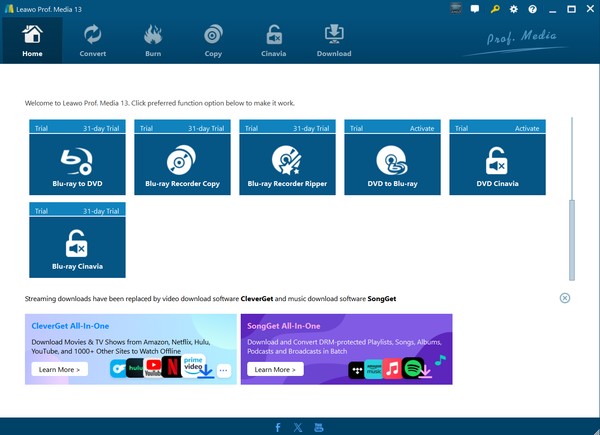
Task: Click 31-day Trial on Blu-ray Recorder Copy
Action: 206,129
